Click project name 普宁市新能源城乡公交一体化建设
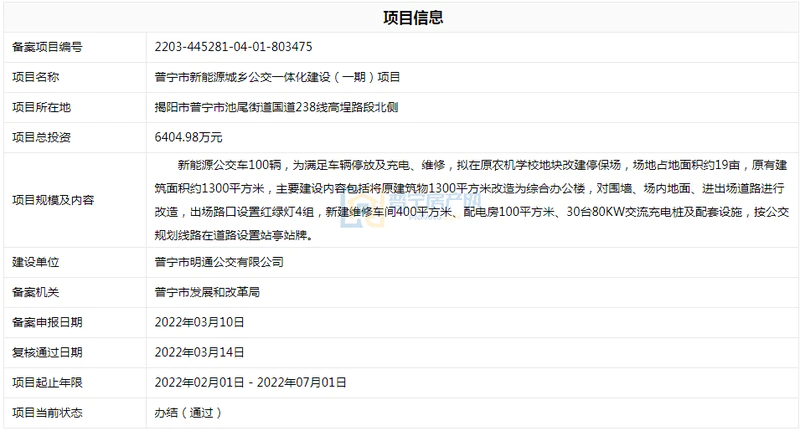The width and height of the screenshot is (800, 431). (270, 77)
